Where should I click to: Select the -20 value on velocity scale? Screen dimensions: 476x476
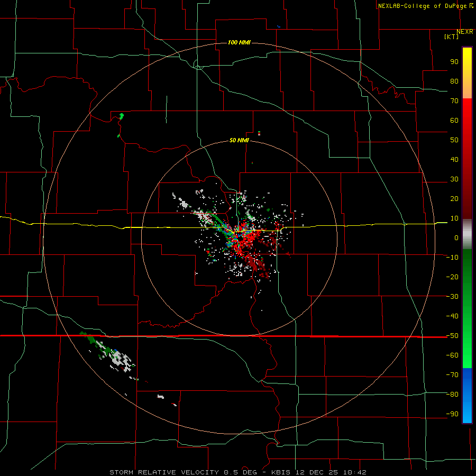(x=452, y=277)
